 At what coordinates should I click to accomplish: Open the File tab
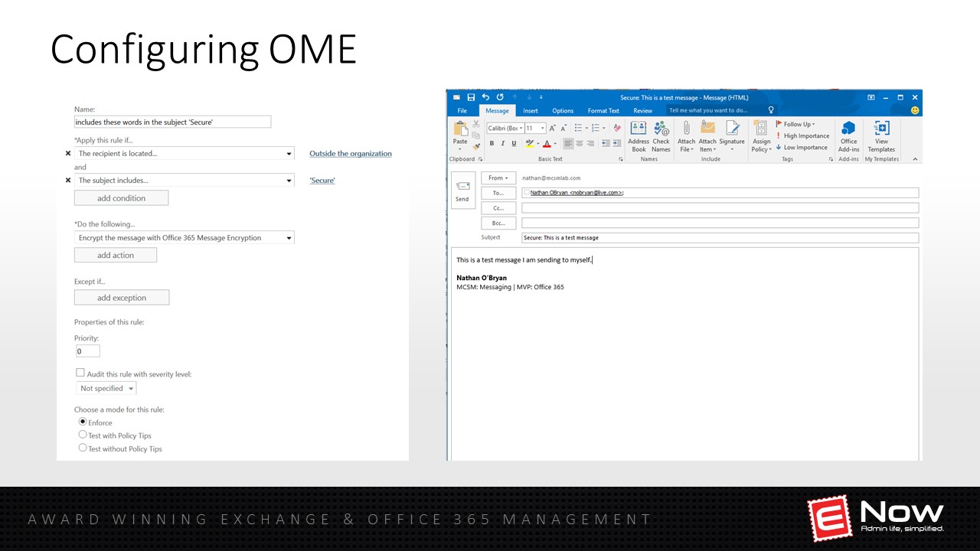click(462, 110)
